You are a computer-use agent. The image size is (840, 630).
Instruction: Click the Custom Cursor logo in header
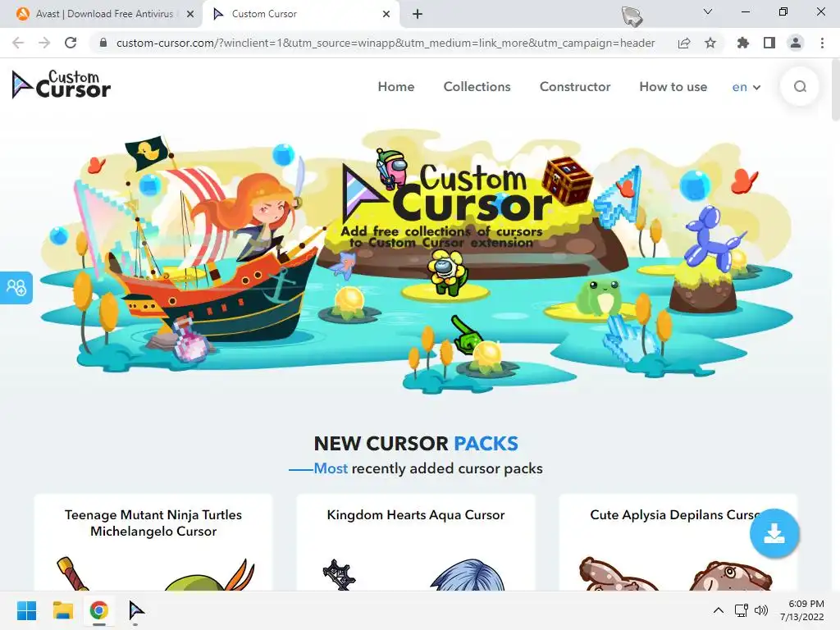coord(61,84)
